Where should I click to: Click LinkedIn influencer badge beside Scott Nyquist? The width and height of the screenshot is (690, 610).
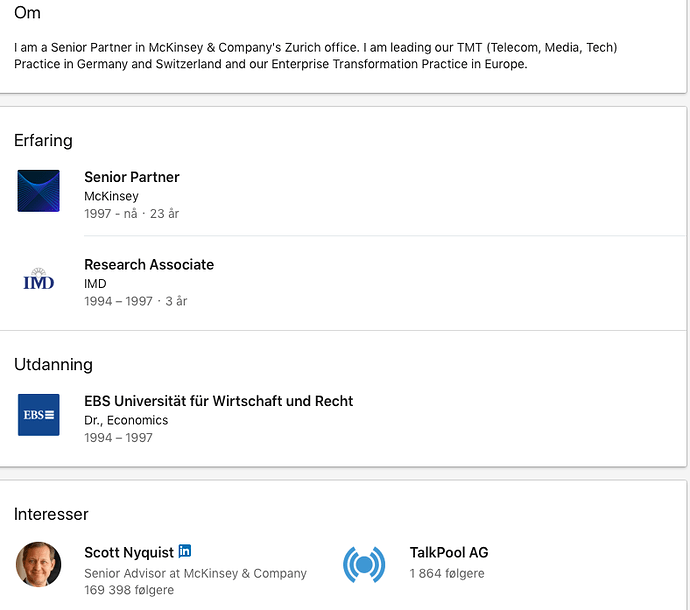(x=185, y=551)
